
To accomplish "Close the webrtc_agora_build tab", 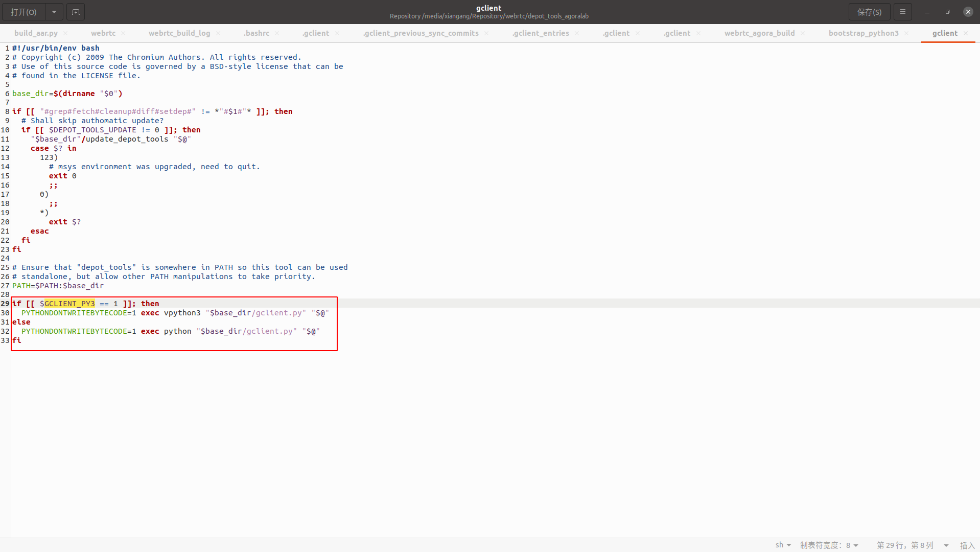I will [x=803, y=33].
